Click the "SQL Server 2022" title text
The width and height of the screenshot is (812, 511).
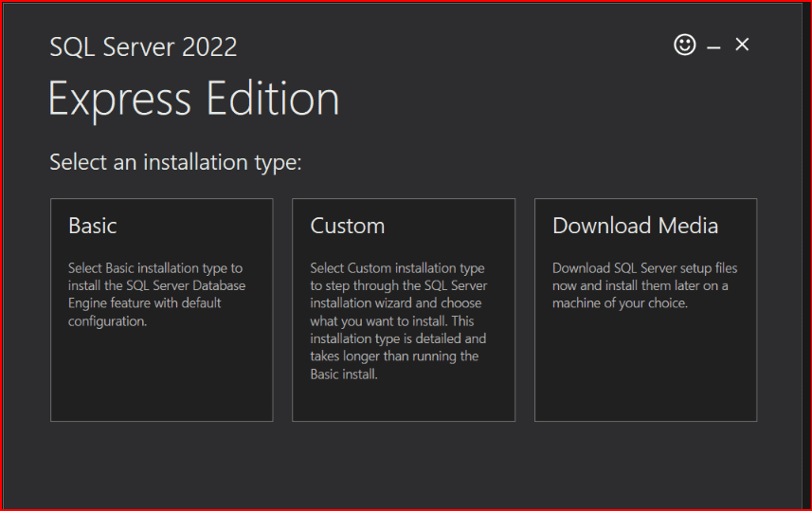[x=143, y=46]
